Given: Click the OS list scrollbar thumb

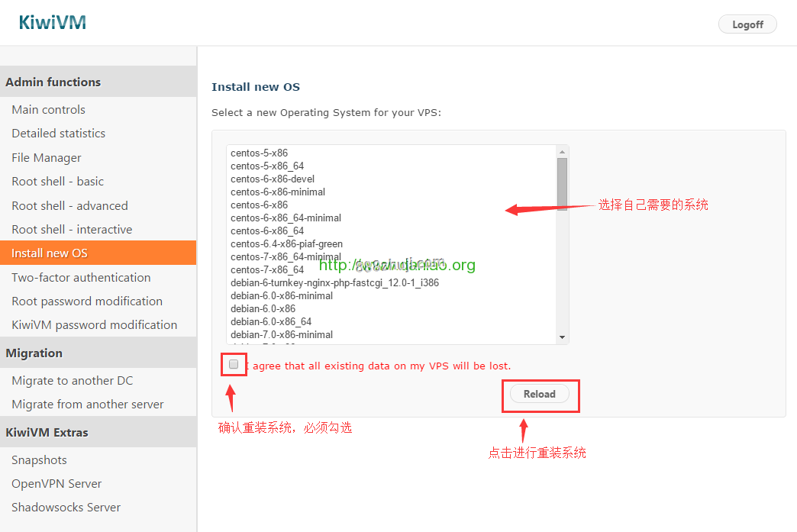Looking at the screenshot, I should (562, 184).
